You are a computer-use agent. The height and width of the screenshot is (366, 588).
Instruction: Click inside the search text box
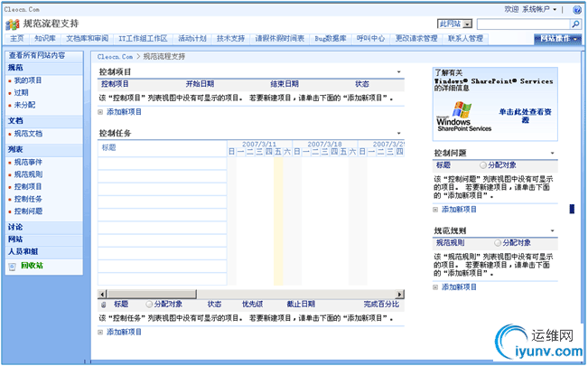click(524, 24)
